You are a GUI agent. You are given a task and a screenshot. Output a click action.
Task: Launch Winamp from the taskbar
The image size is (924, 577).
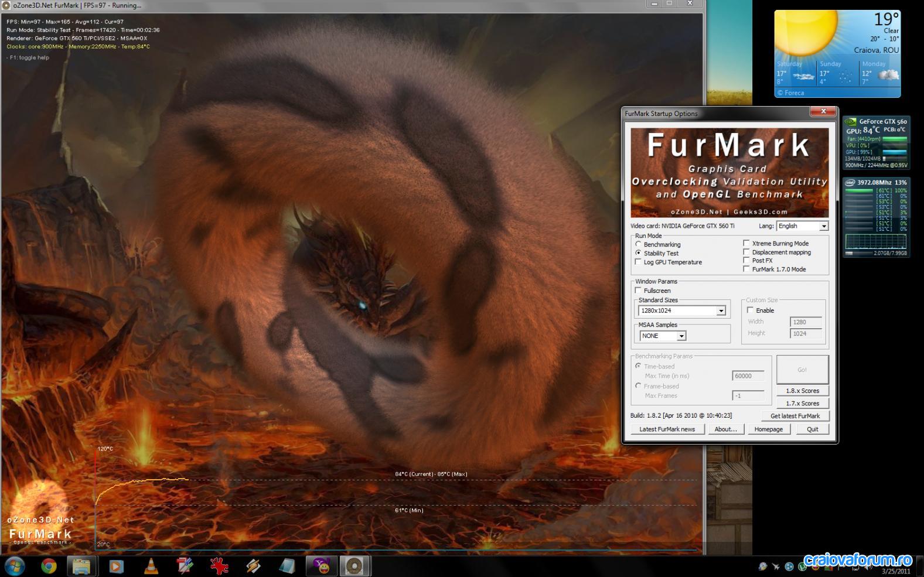coord(253,566)
